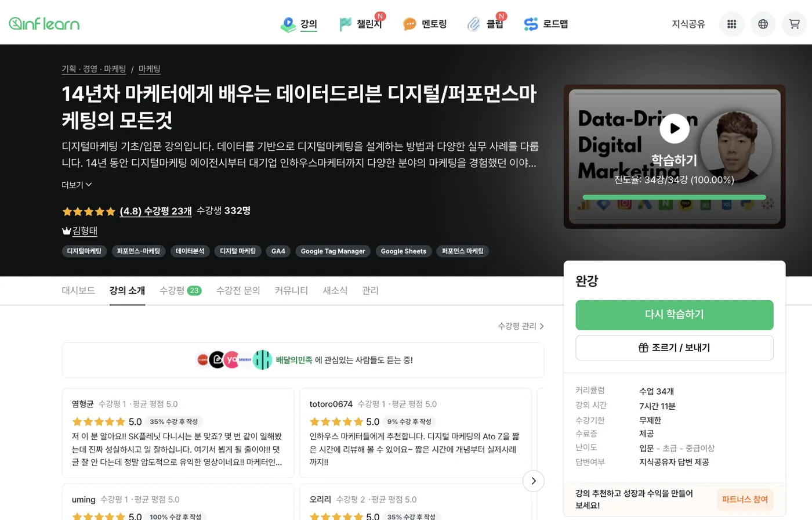Open the review by totoro0674
The width and height of the screenshot is (812, 520).
click(x=415, y=433)
